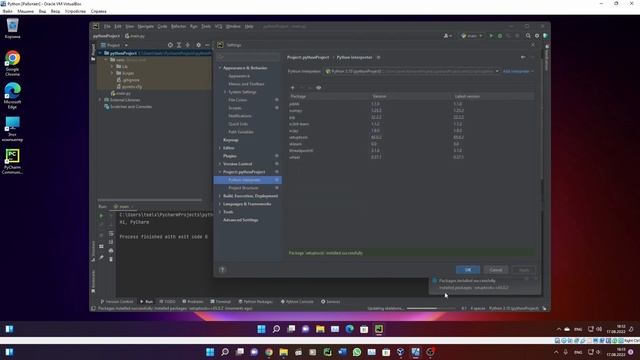
Task: Click the install package plus icon
Action: coord(292,87)
